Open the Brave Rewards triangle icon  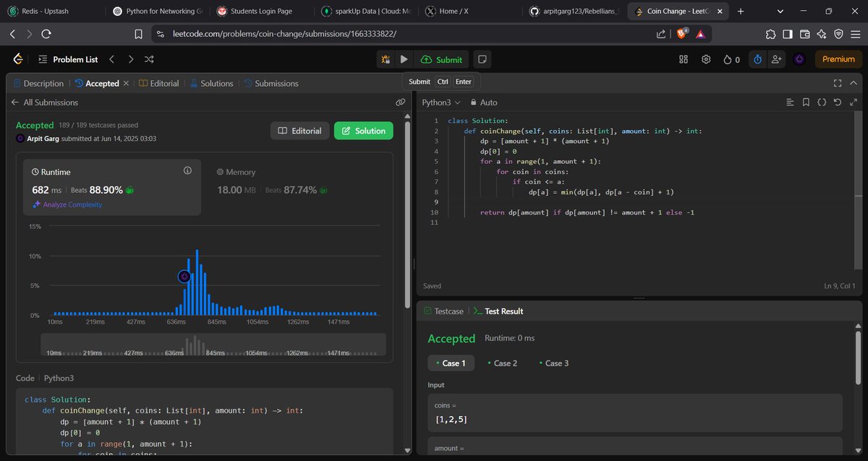click(700, 33)
